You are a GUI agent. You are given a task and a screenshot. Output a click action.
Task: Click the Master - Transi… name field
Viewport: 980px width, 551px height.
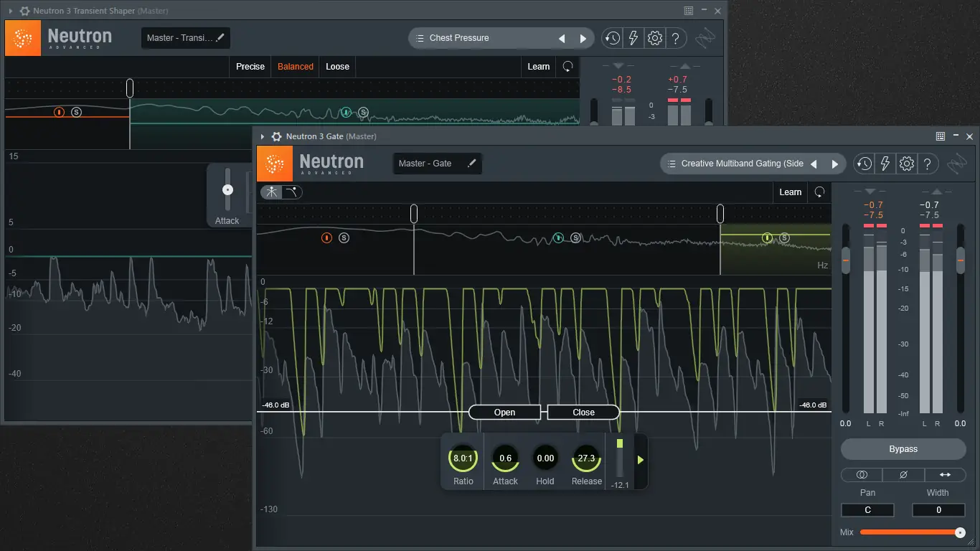pos(186,38)
